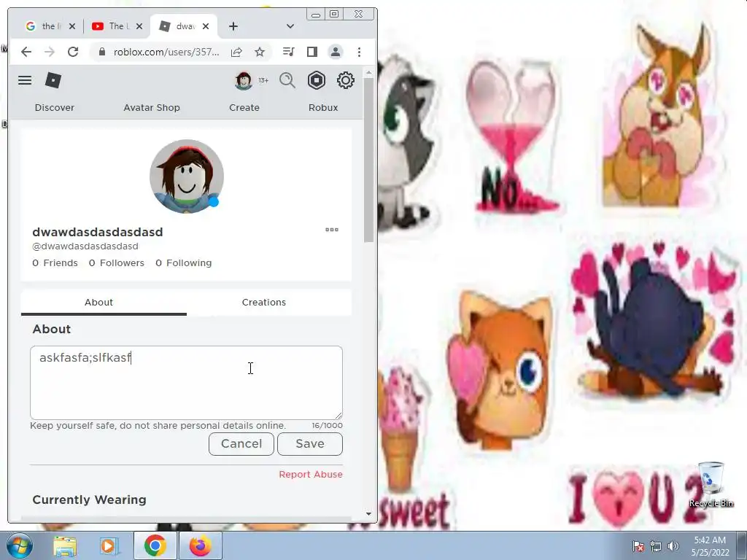Click the taskbar clock showing 5:42 AM
This screenshot has height=560, width=747.
coord(711,546)
